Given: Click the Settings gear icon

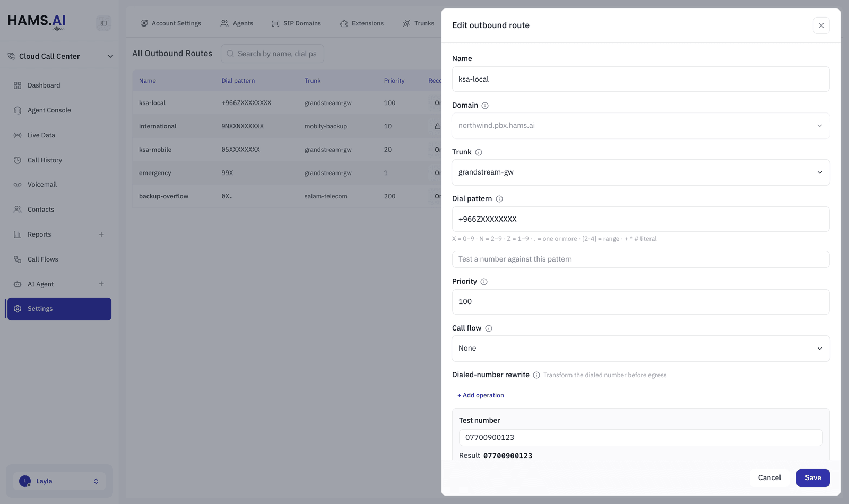Looking at the screenshot, I should point(18,309).
